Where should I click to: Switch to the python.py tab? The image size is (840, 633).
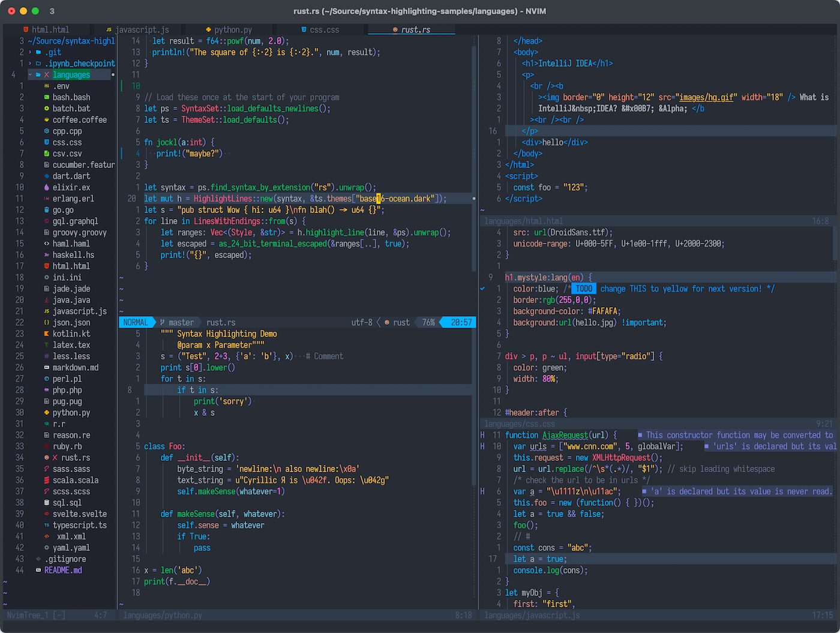[229, 29]
